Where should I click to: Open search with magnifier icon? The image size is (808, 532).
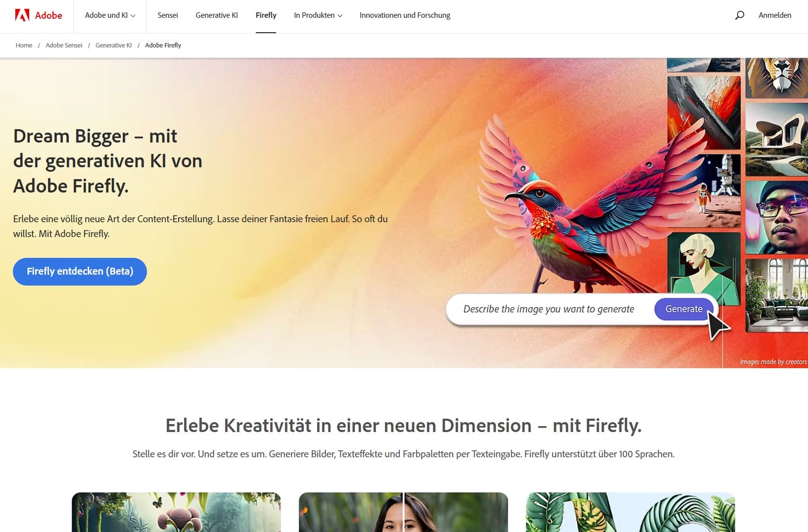(739, 15)
